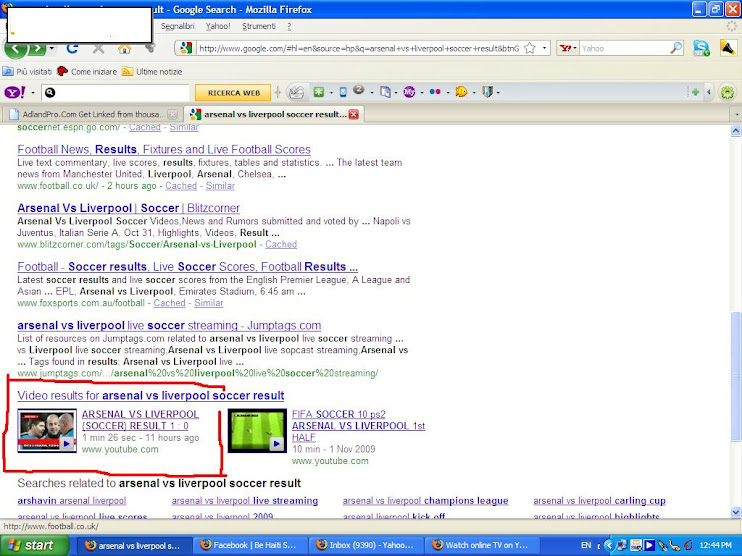Open arshavin arsenal liverpool related search

pyautogui.click(x=71, y=501)
